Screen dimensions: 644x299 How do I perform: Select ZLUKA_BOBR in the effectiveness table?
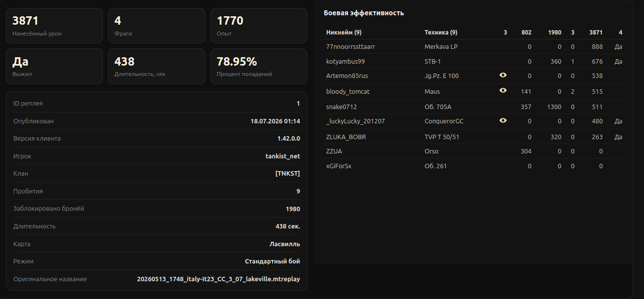point(346,137)
